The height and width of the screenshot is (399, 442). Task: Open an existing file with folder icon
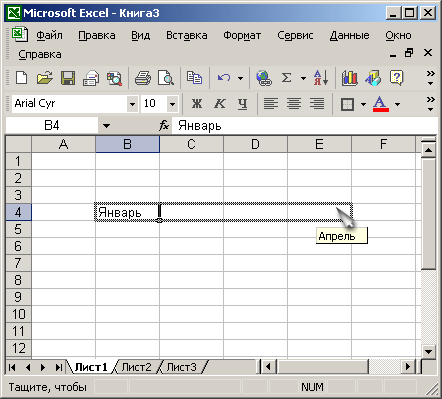point(45,78)
